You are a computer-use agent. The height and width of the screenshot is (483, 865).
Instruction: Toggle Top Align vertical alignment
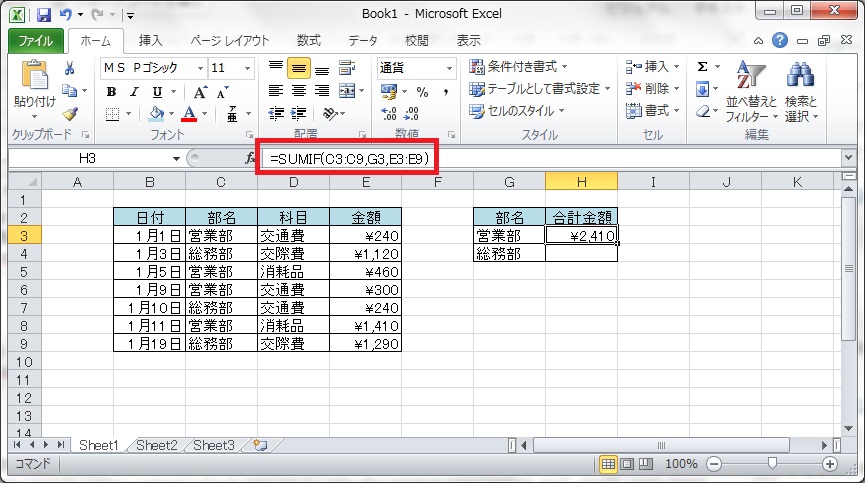(x=276, y=68)
